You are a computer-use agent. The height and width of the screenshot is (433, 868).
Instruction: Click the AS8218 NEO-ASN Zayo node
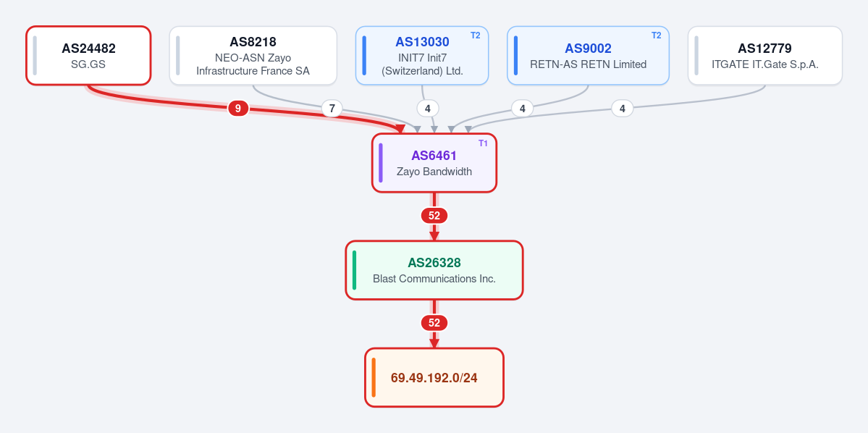[253, 55]
